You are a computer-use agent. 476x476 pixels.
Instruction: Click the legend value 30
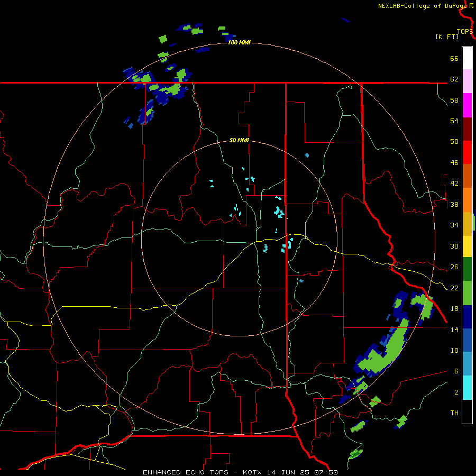[x=454, y=246]
